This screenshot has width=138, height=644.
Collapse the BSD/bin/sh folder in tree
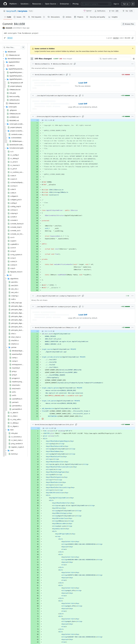click(x=4, y=52)
